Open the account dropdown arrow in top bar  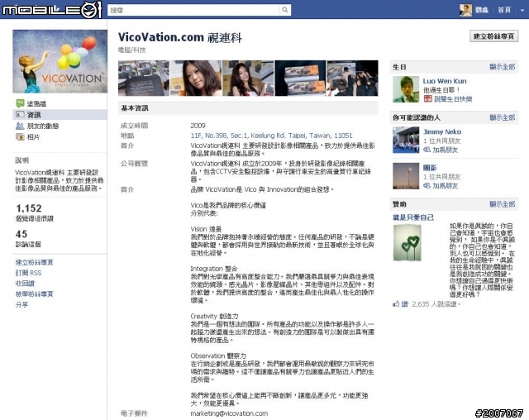point(522,11)
